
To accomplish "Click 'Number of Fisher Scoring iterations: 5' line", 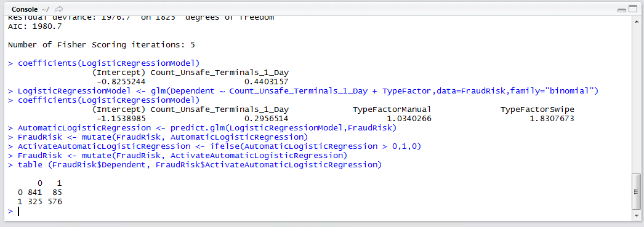I will (x=102, y=45).
